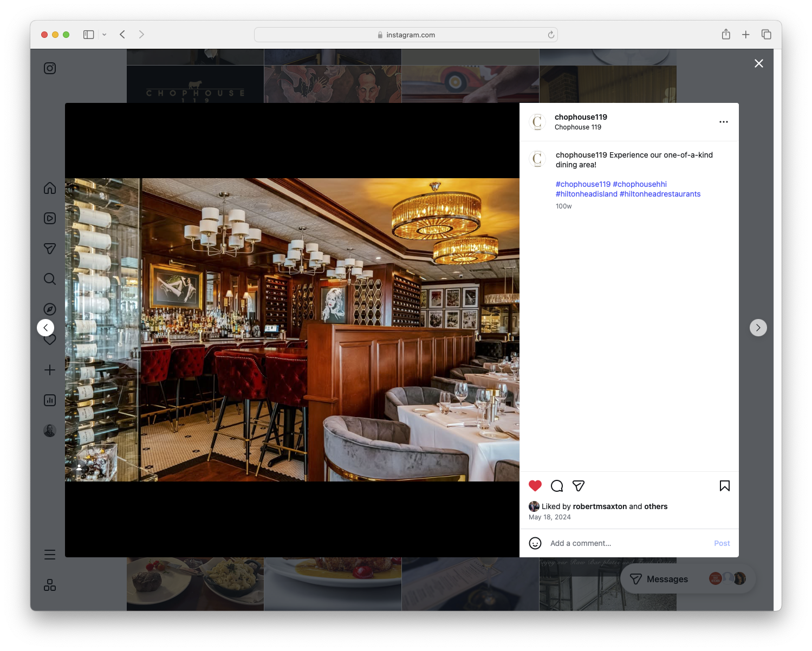This screenshot has height=651, width=812.
Task: Open the Home feed icon
Action: coord(49,188)
